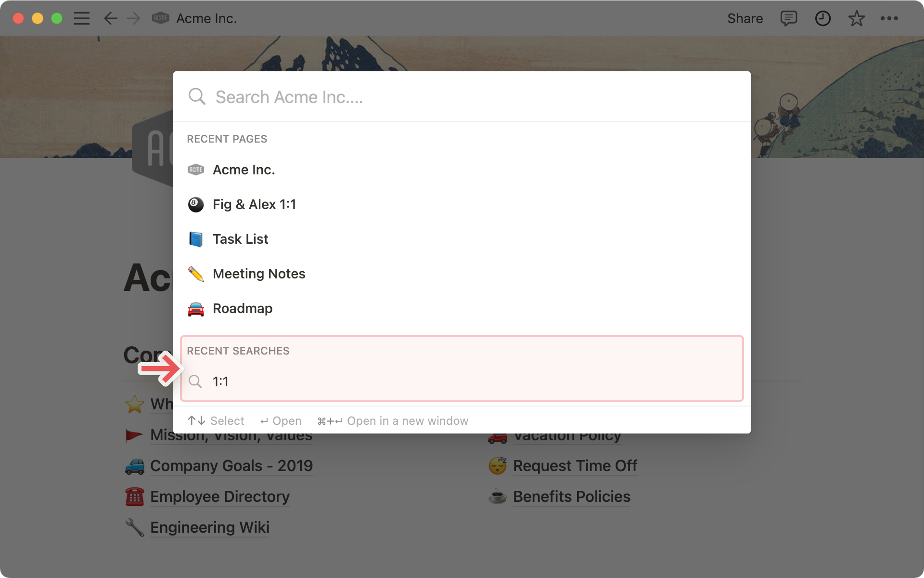Screen dimensions: 924x578
Task: Open the Benefits Policies link
Action: coord(571,497)
